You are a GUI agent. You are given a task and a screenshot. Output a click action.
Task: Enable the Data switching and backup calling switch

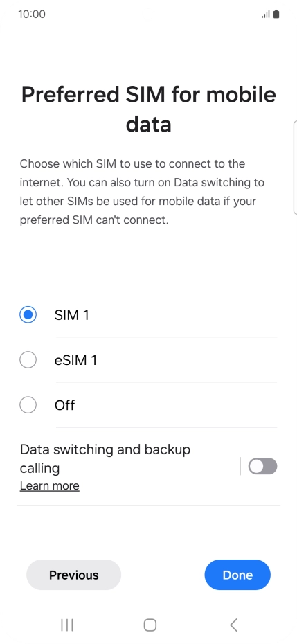pyautogui.click(x=263, y=467)
